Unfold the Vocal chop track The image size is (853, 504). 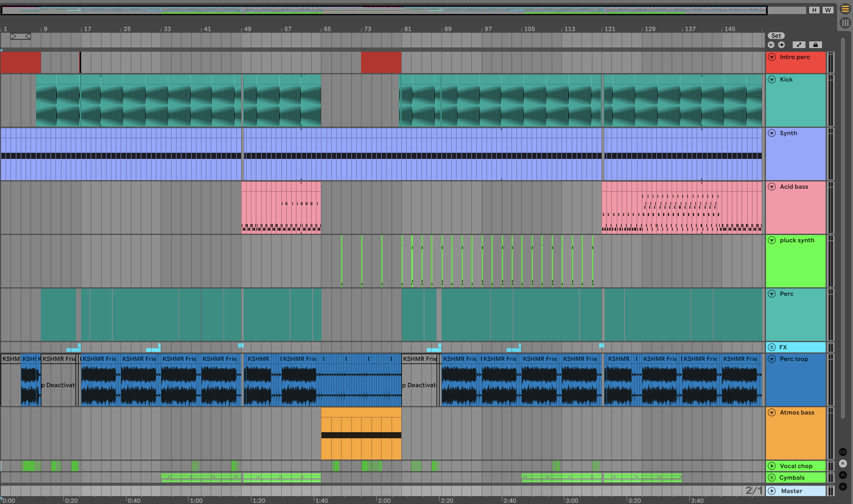772,466
